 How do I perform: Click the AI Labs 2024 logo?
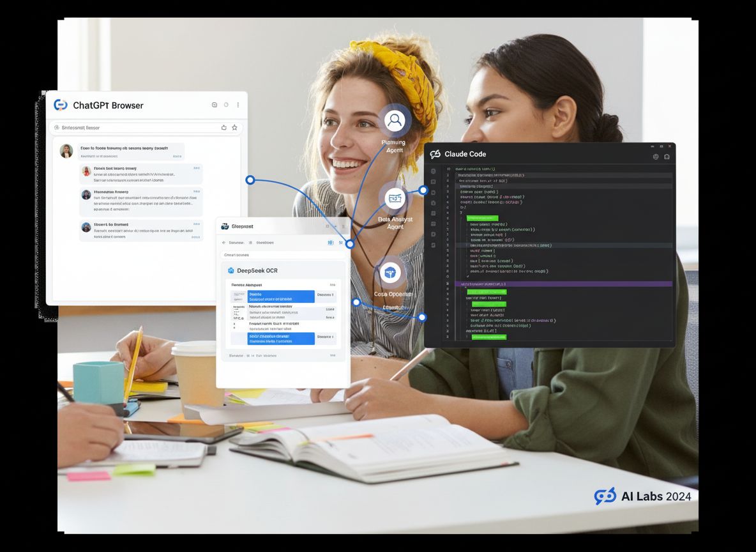tap(604, 496)
